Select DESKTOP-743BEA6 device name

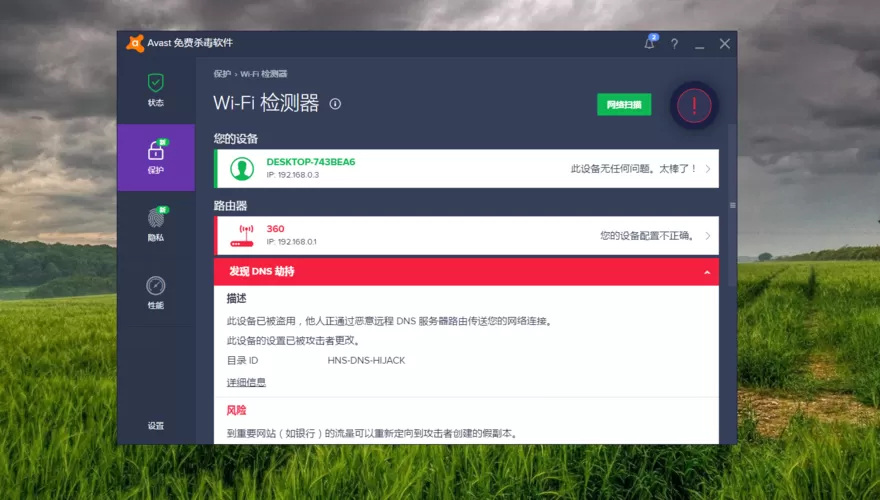[x=310, y=162]
